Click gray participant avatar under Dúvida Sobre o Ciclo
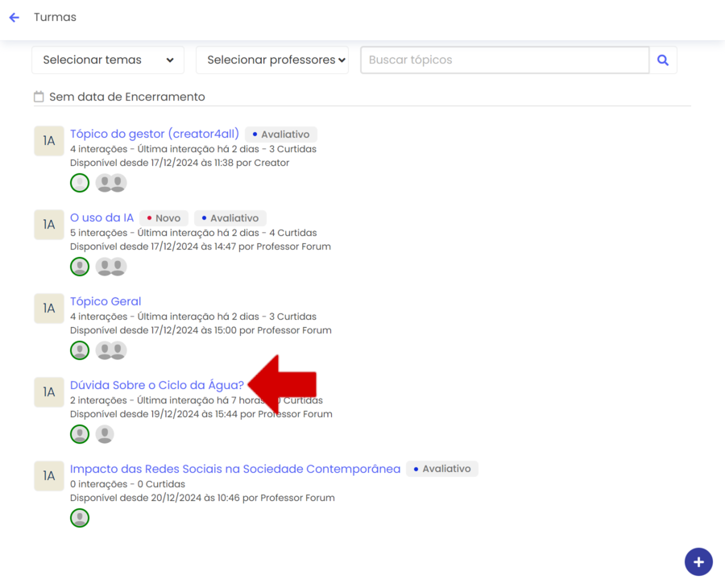Image resolution: width=725 pixels, height=588 pixels. (105, 434)
